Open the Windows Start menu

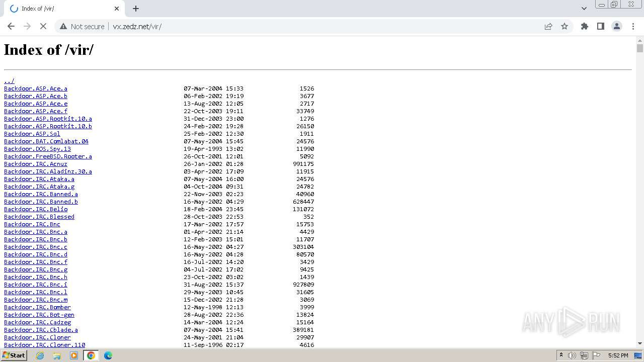[14, 355]
